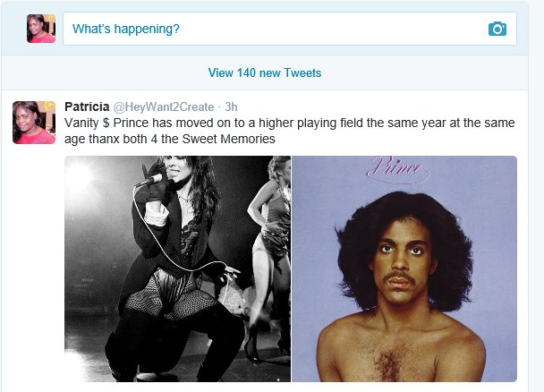Open Patricia's profile via display name
This screenshot has height=392, width=544.
click(87, 107)
